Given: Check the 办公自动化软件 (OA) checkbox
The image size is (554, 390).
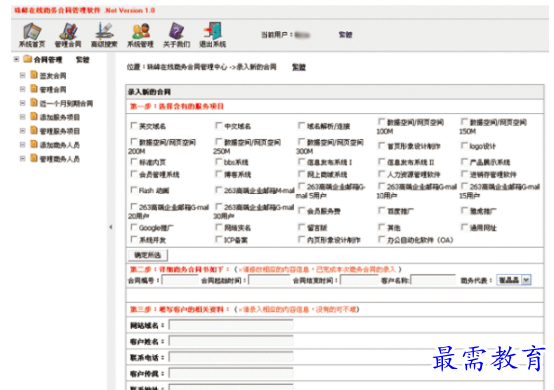Looking at the screenshot, I should [x=382, y=240].
